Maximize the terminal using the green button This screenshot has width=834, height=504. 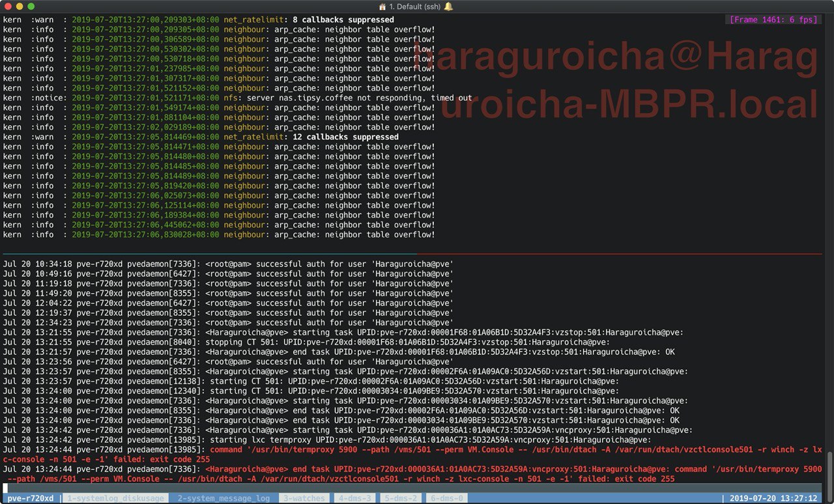coord(31,6)
